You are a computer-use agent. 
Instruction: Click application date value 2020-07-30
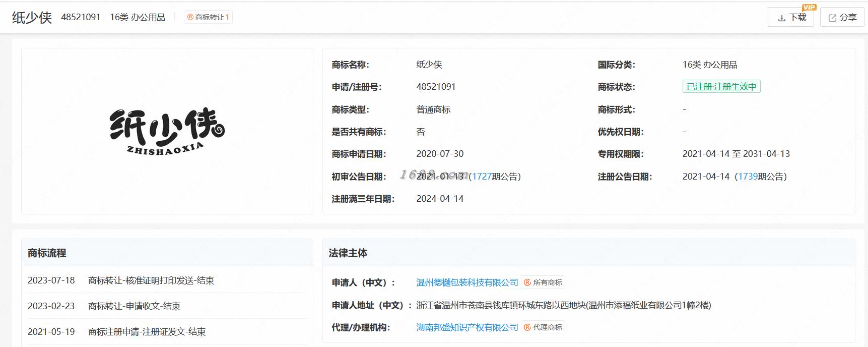pyautogui.click(x=440, y=154)
